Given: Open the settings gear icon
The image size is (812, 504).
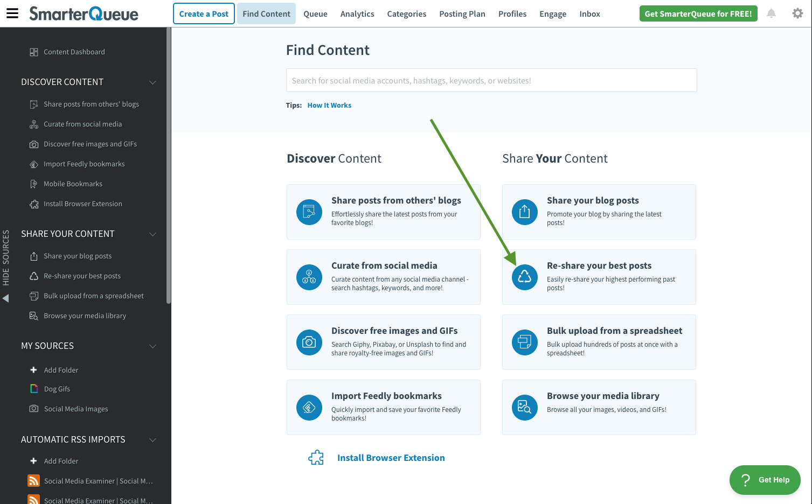Looking at the screenshot, I should point(797,13).
